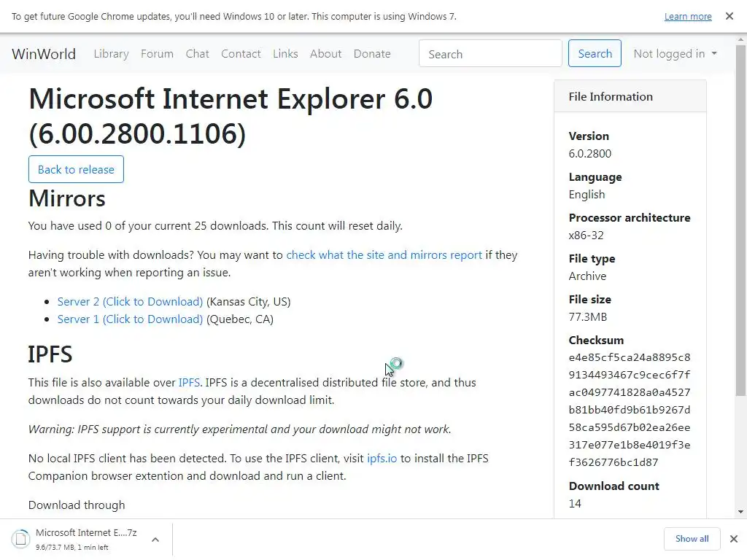Download from Server 1 Quebec
This screenshot has height=560, width=747.
coord(130,319)
